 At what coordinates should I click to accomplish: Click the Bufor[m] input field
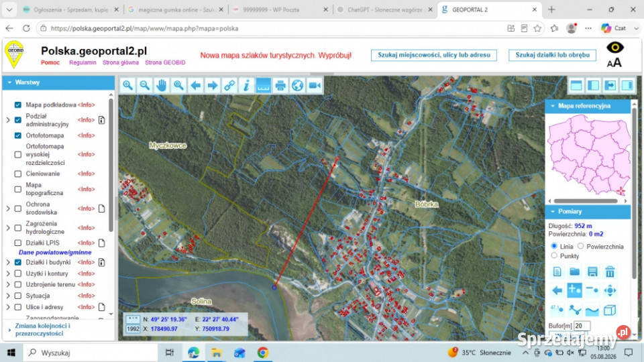pos(582,326)
